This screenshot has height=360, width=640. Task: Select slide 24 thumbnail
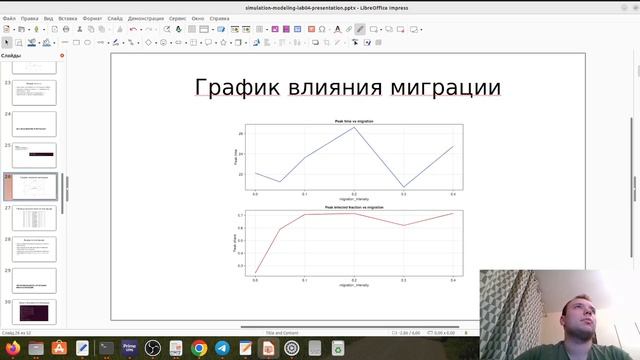pos(34,124)
